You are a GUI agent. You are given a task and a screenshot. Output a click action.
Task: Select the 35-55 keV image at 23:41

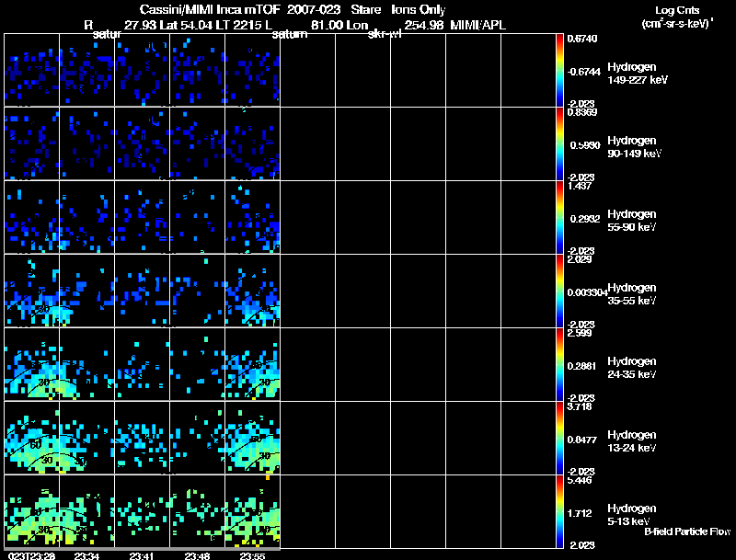point(143,291)
